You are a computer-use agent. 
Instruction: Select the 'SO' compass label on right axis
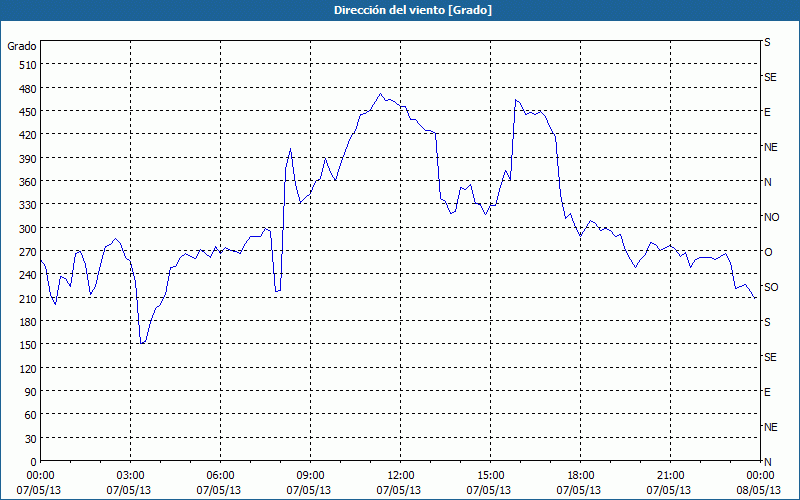click(771, 287)
